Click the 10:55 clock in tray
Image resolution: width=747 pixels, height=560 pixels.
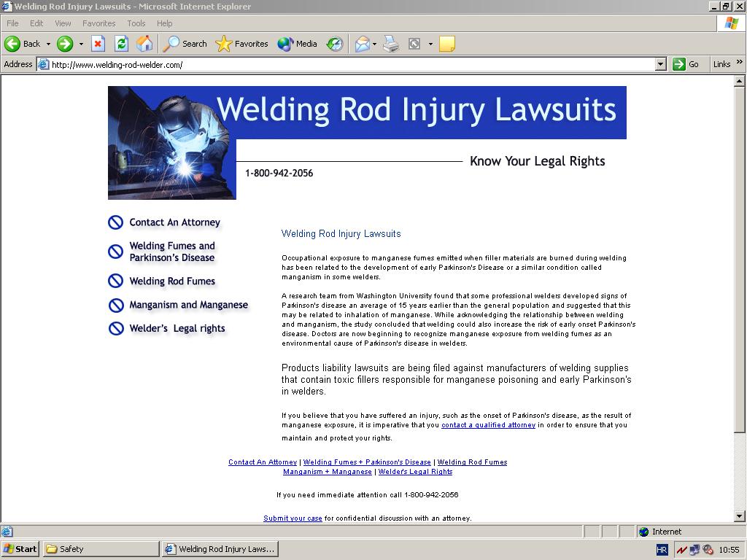(x=729, y=550)
